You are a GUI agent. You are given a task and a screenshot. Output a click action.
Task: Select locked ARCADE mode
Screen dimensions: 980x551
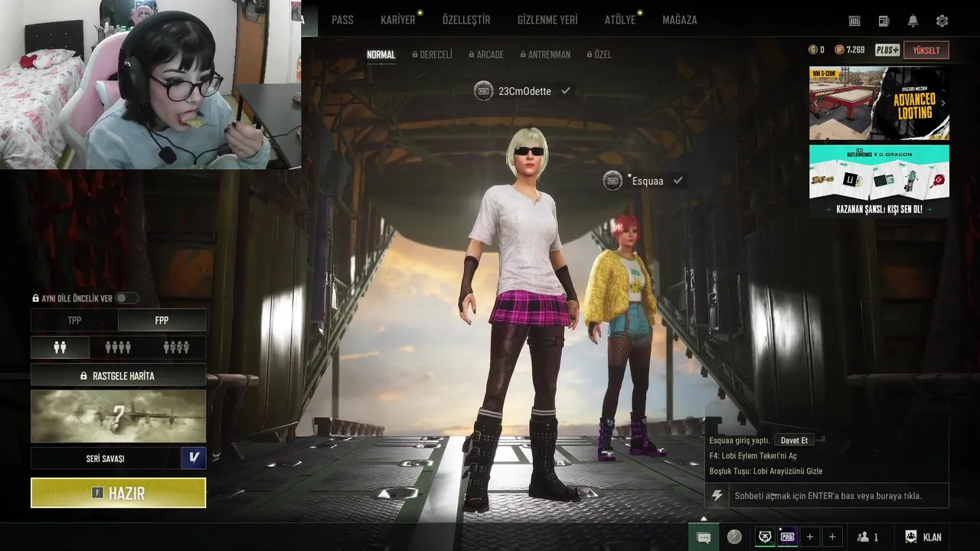click(486, 55)
